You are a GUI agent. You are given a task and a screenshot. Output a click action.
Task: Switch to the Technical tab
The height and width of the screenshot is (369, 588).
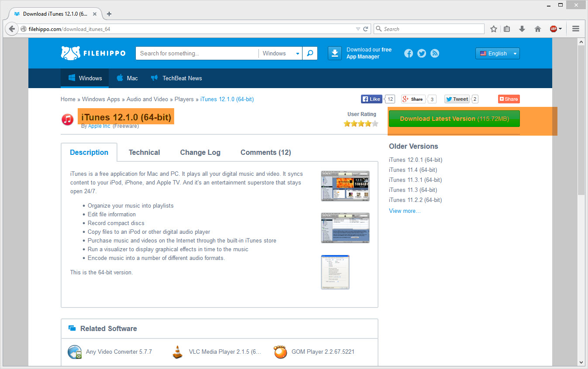click(144, 152)
